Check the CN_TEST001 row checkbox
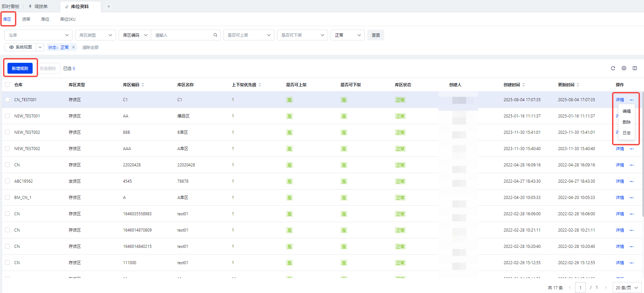The height and width of the screenshot is (293, 644). [x=7, y=100]
